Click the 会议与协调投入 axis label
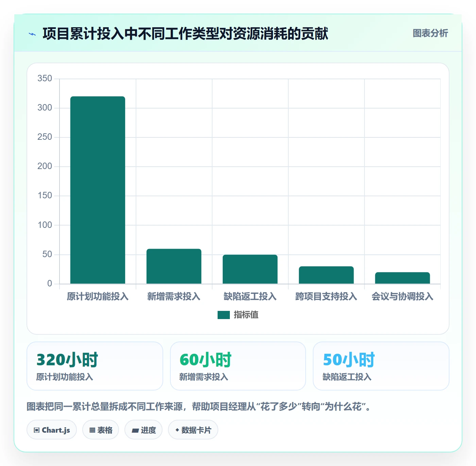 tap(402, 297)
